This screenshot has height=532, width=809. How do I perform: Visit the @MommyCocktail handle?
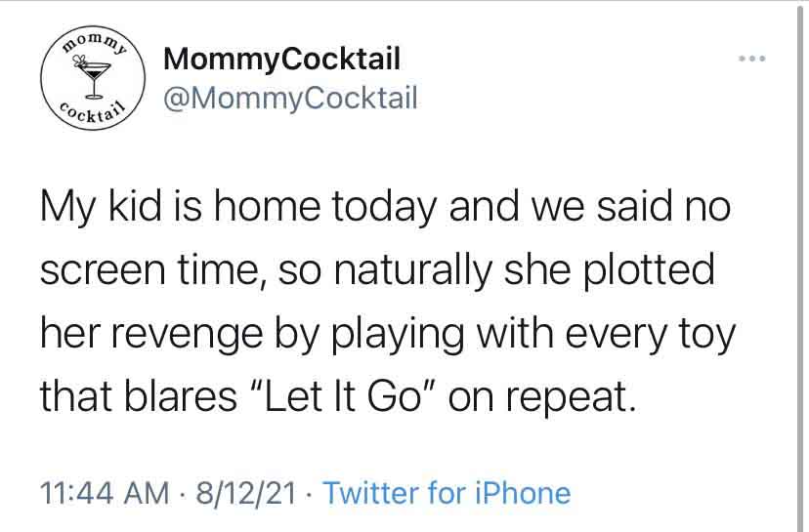pyautogui.click(x=290, y=98)
